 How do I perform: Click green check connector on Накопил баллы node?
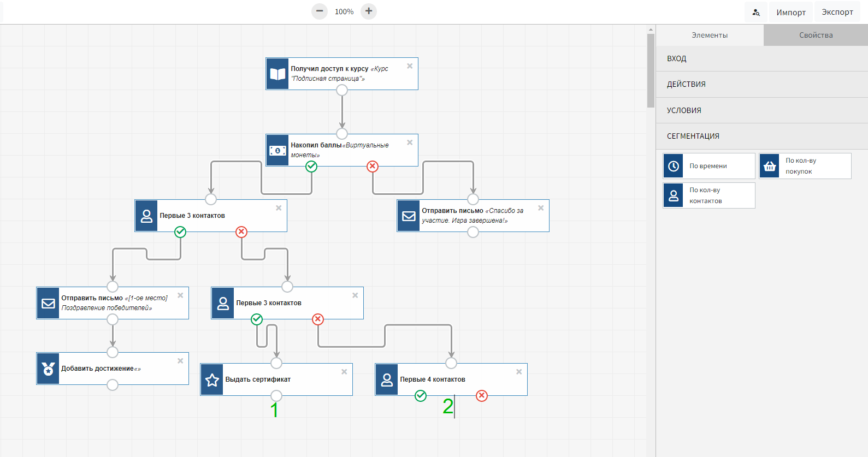[x=311, y=167]
